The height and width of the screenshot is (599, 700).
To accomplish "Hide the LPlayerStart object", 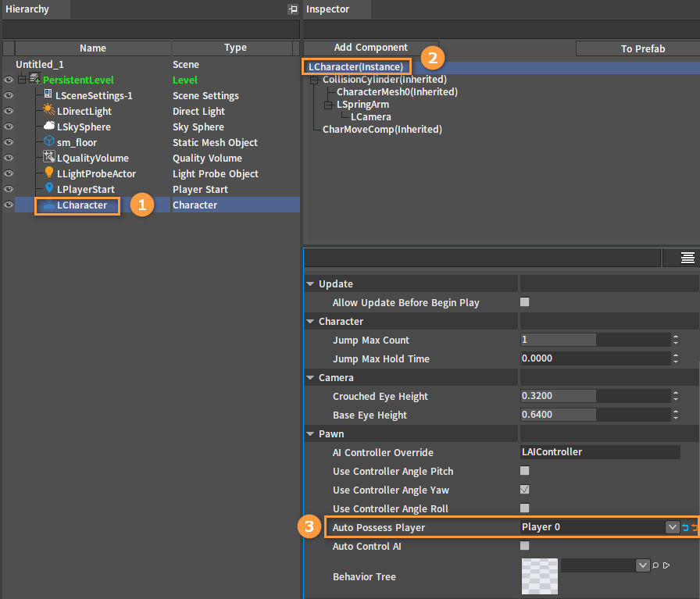I will tap(9, 189).
